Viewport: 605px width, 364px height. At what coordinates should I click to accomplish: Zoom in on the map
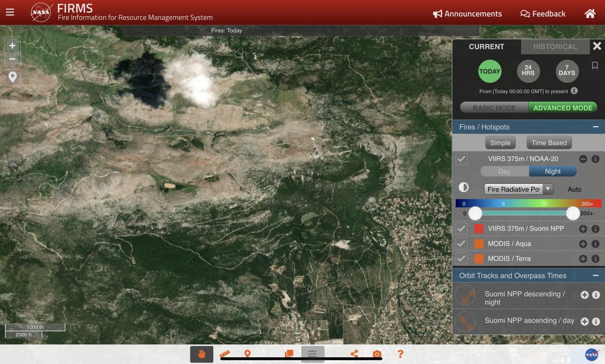pos(12,46)
